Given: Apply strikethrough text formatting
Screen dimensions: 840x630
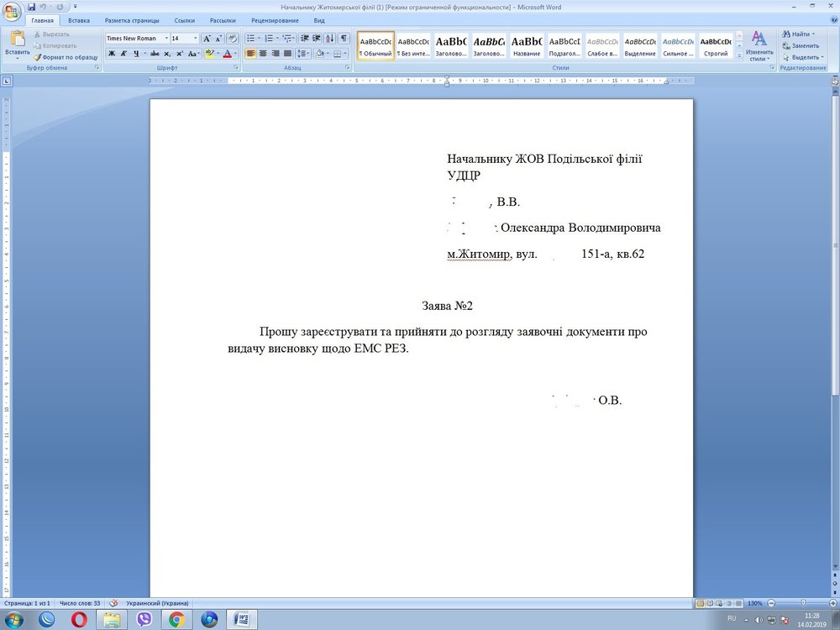Looking at the screenshot, I should click(x=154, y=53).
